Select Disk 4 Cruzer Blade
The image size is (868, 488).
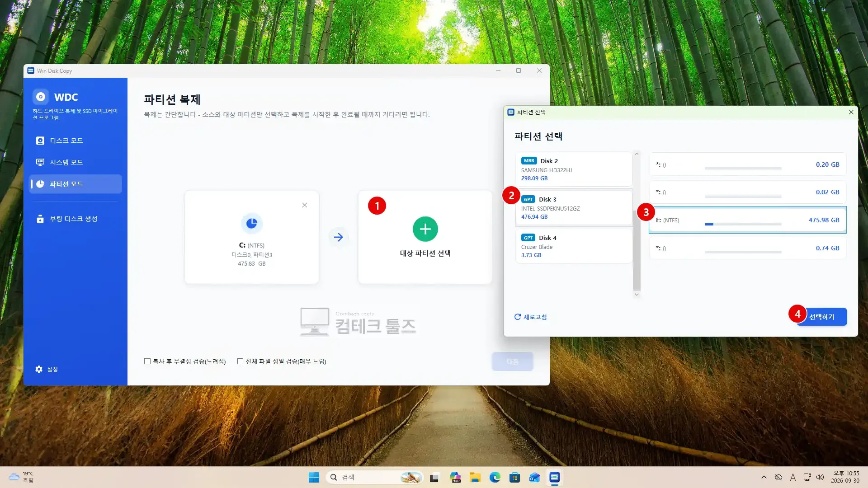[x=573, y=246]
